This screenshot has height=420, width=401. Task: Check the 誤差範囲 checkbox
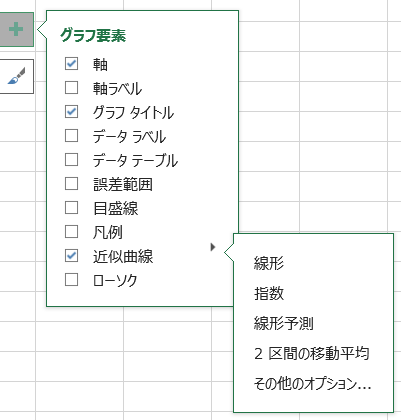[72, 184]
